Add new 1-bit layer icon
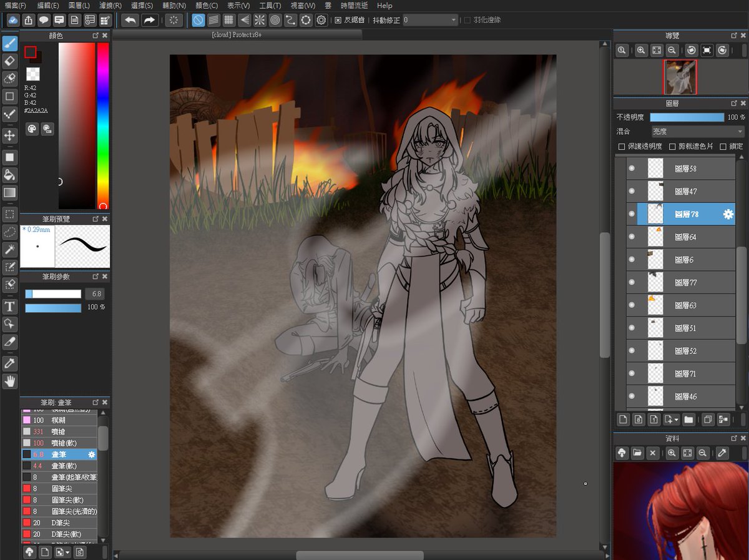Viewport: 749px width, 560px height. 654,420
